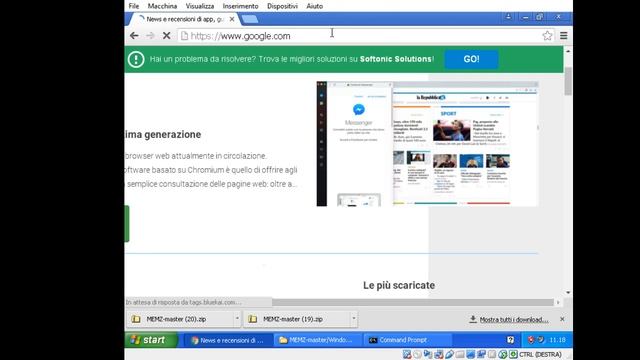Click the VirtualBox optical disc status icon
Screen dimensions: 640x360
[x=417, y=354]
